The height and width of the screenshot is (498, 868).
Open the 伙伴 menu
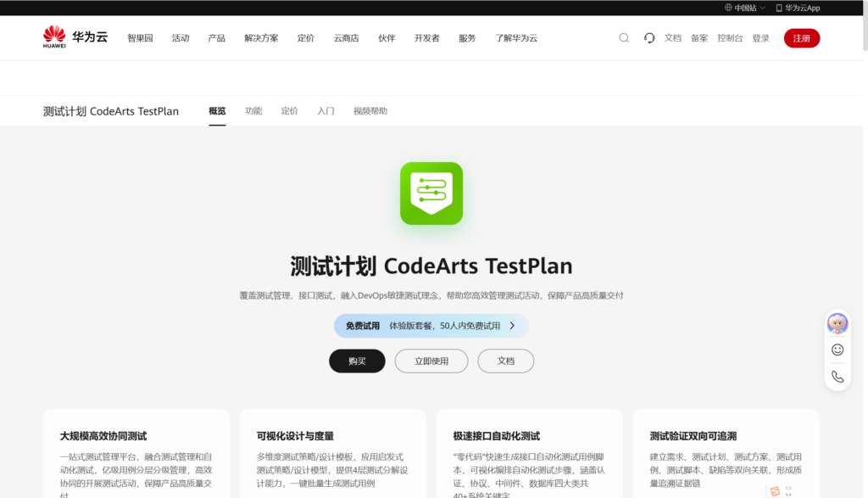click(387, 38)
